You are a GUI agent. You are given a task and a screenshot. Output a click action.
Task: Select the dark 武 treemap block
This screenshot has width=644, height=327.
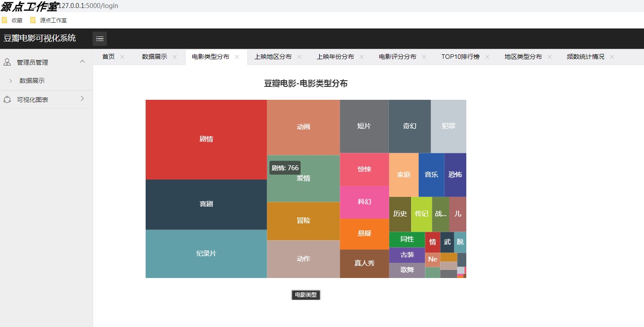click(447, 242)
